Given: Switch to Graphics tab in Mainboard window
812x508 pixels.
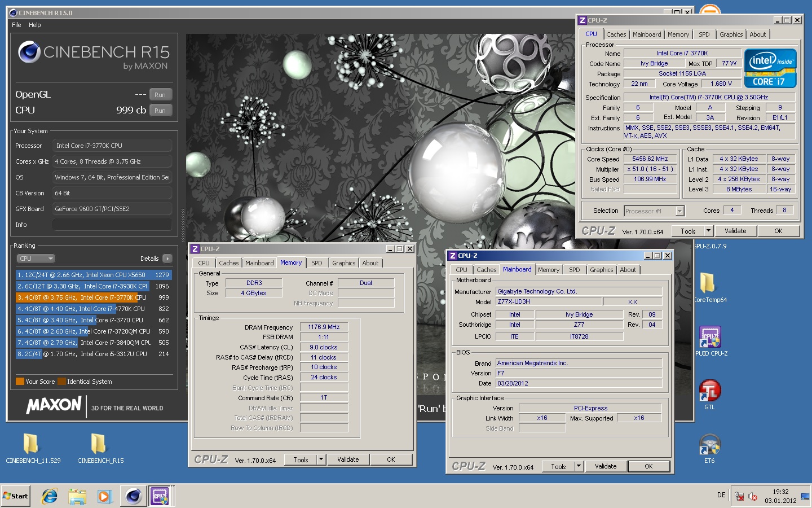Looking at the screenshot, I should click(x=601, y=270).
